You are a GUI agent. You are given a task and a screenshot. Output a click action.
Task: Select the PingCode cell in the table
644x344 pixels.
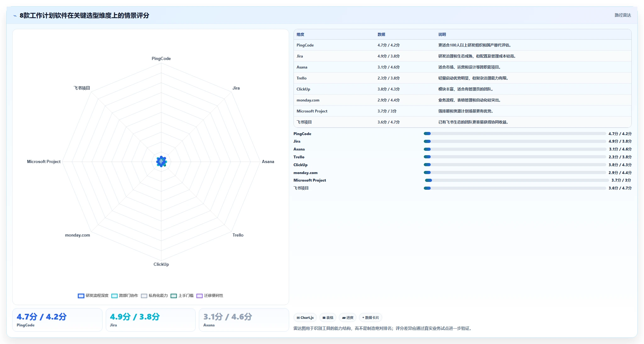point(305,45)
